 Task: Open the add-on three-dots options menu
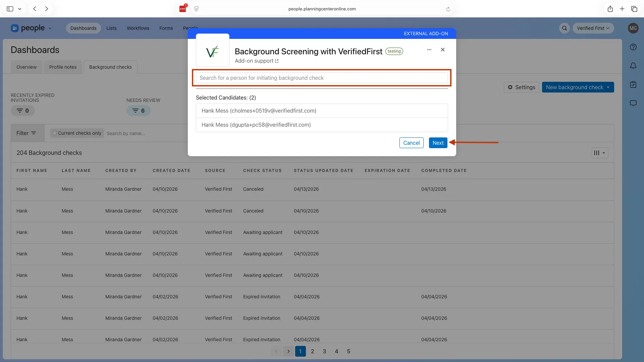coord(429,50)
